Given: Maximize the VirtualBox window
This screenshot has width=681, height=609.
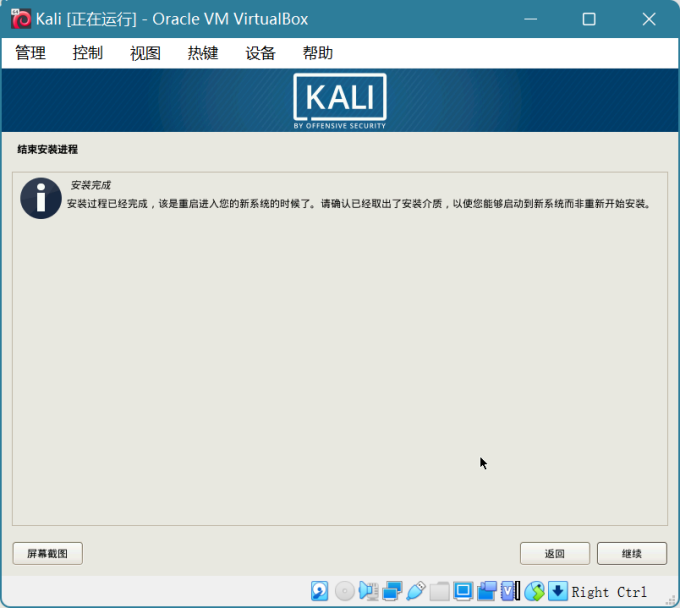Looking at the screenshot, I should (x=589, y=19).
